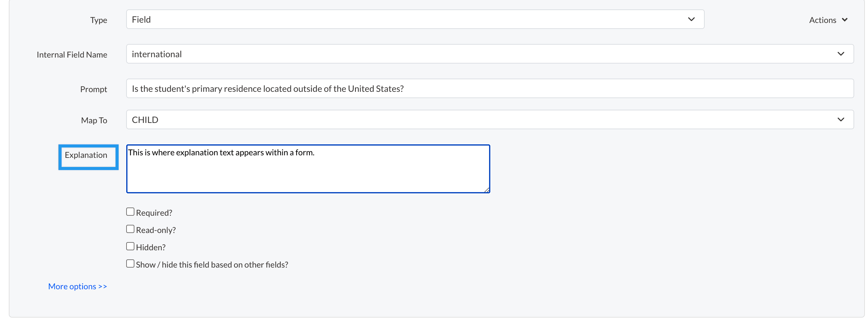Click the chevron arrow on the CHILD dropdown

pyautogui.click(x=841, y=120)
